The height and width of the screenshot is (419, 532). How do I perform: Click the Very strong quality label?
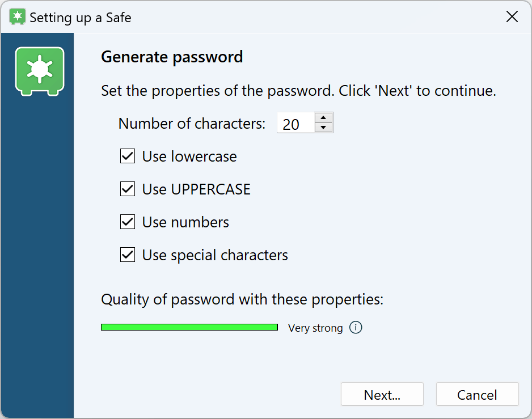coord(315,328)
